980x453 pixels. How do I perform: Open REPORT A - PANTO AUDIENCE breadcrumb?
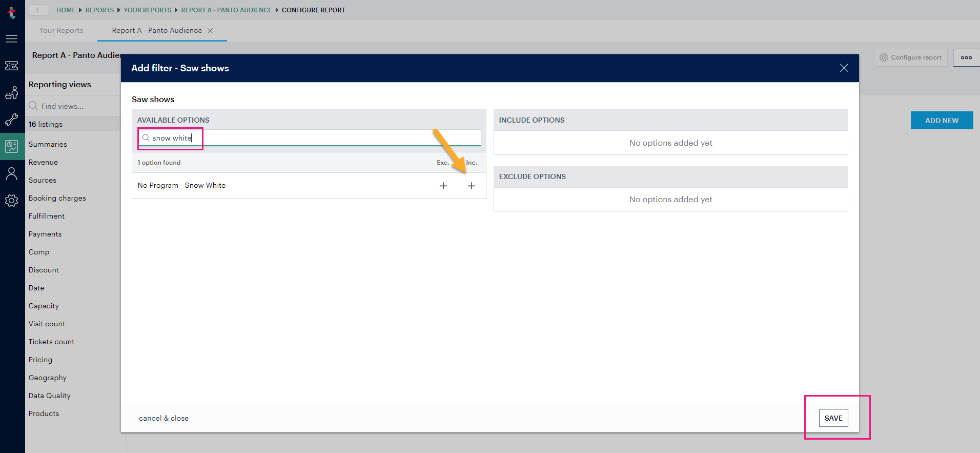point(227,10)
